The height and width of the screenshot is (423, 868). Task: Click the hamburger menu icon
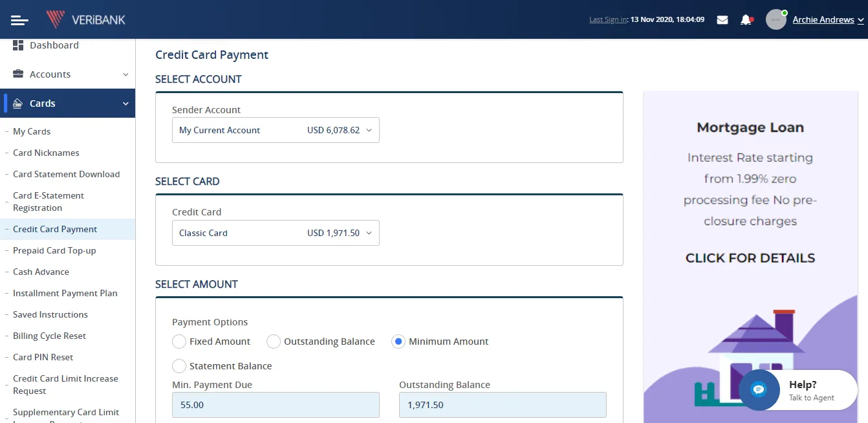[x=19, y=20]
